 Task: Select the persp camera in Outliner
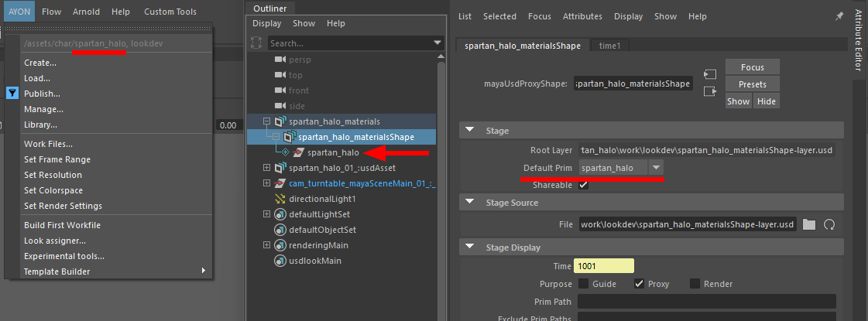pyautogui.click(x=300, y=60)
